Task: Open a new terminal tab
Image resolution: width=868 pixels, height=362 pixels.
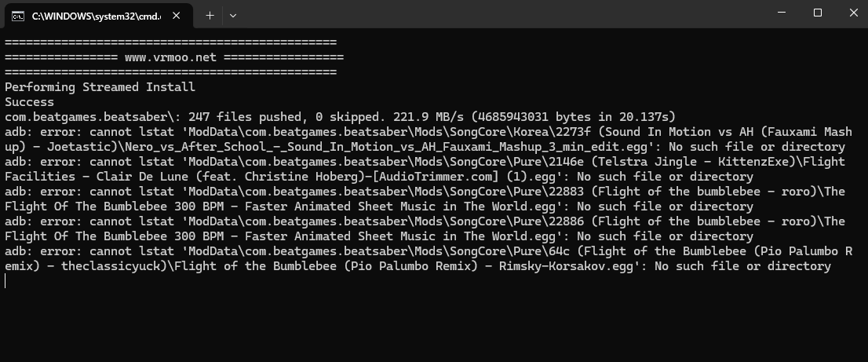Action: click(210, 15)
